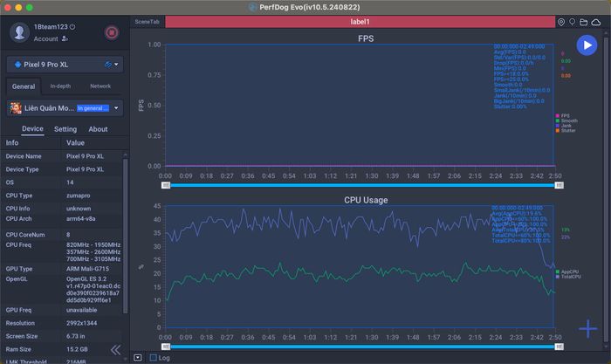The width and height of the screenshot is (611, 364).
Task: Click the 1Bteam123 username
Action: pyautogui.click(x=51, y=27)
